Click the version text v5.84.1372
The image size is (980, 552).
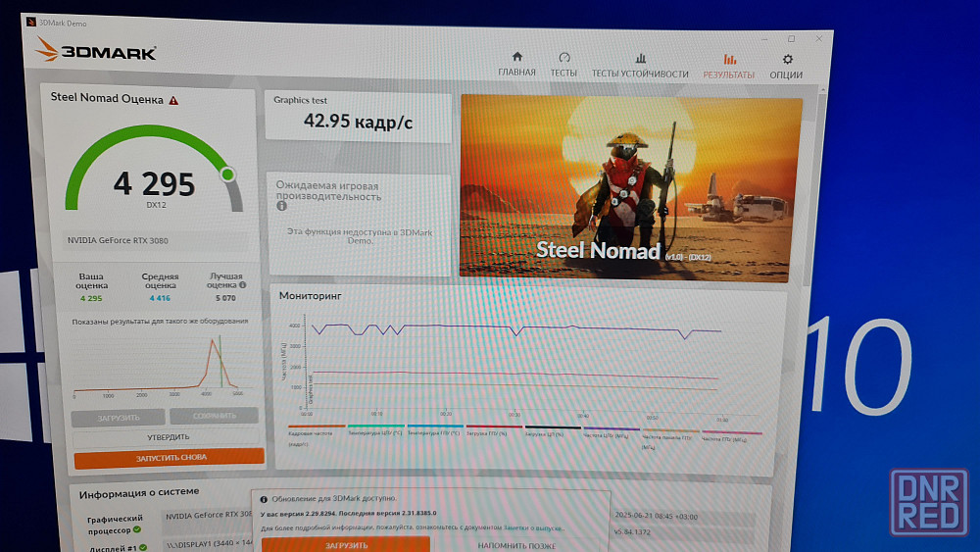click(x=632, y=532)
